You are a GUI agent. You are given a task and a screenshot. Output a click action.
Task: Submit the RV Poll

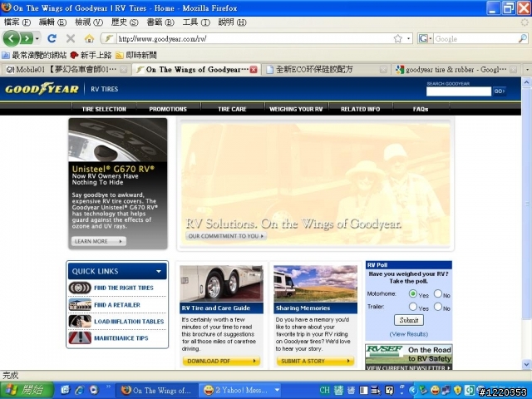pos(409,320)
